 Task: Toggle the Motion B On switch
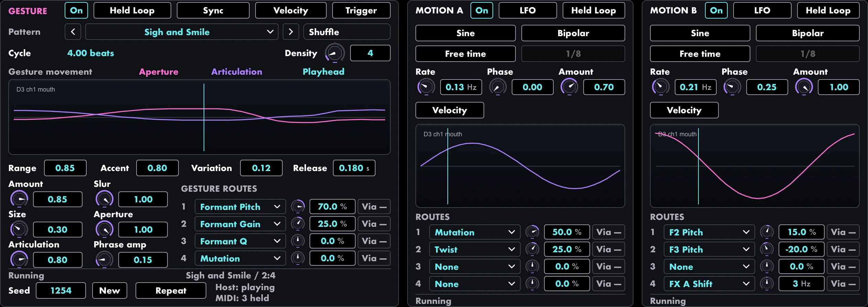pyautogui.click(x=716, y=10)
